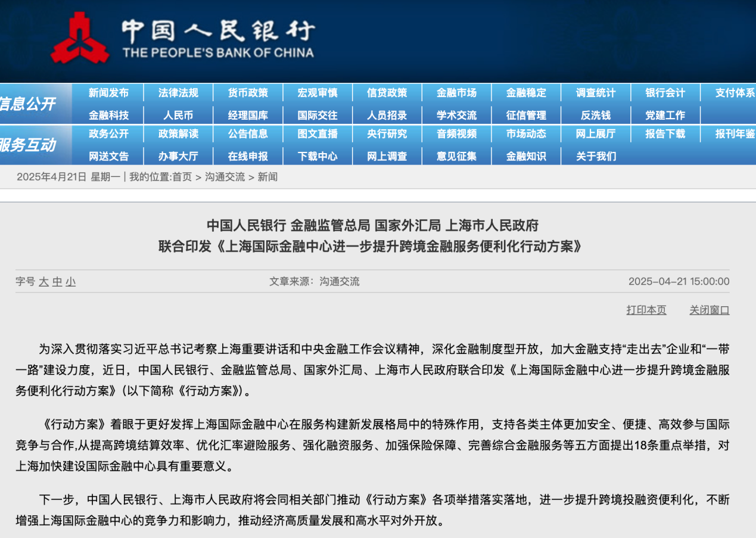Go to 货币政策 section
The width and height of the screenshot is (756, 538).
click(x=248, y=93)
